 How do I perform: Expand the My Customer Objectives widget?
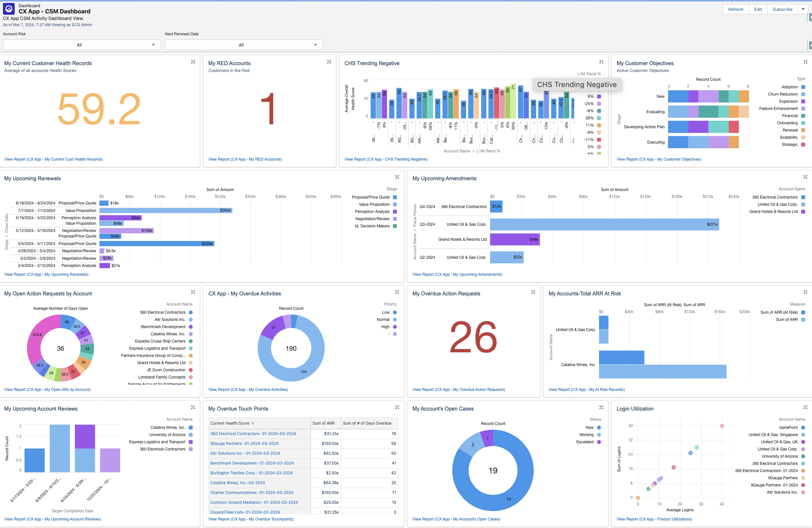click(805, 62)
